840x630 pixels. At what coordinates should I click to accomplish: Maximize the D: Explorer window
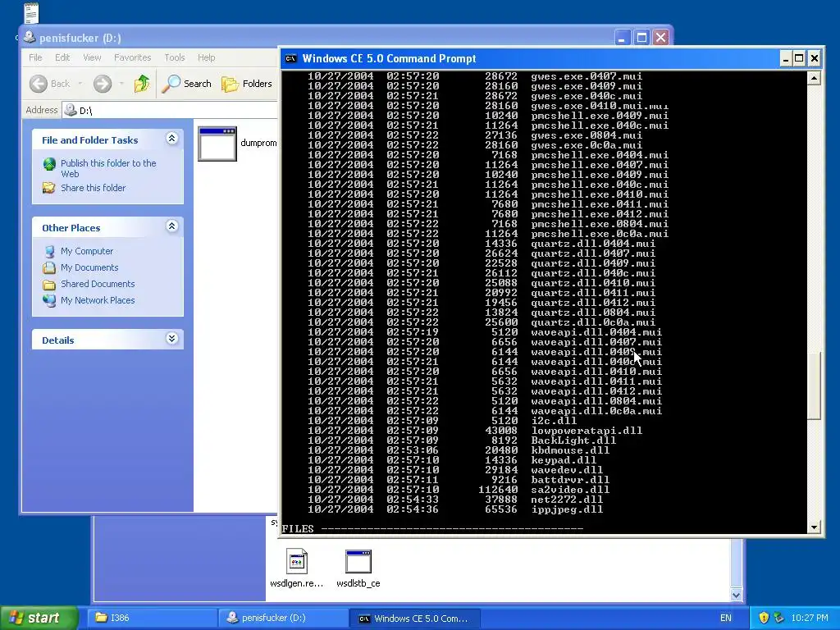(641, 37)
